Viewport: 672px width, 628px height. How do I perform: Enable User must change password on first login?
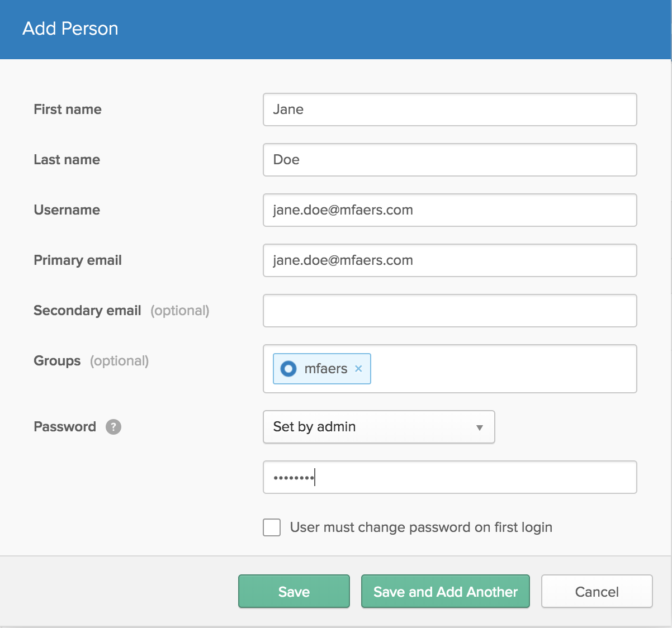click(x=272, y=527)
